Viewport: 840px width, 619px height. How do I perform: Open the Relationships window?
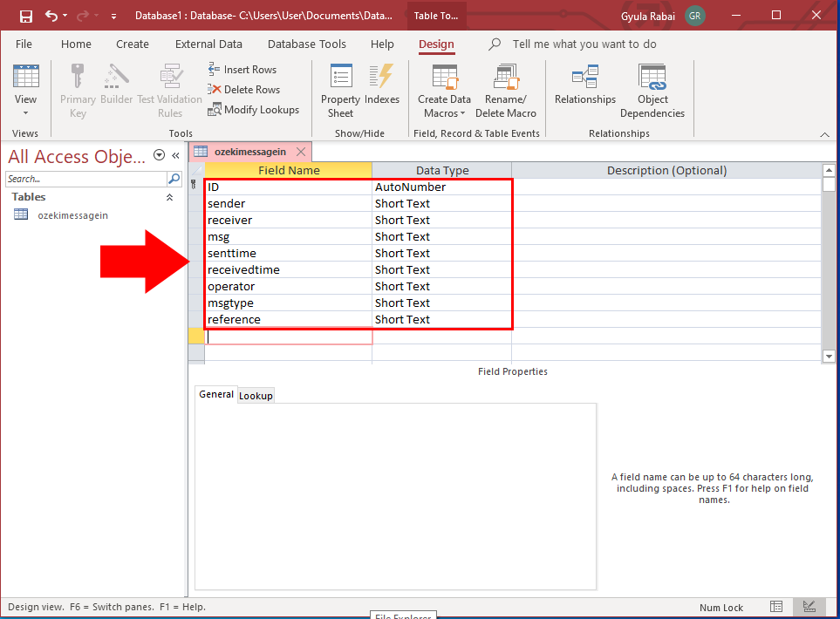[x=584, y=89]
